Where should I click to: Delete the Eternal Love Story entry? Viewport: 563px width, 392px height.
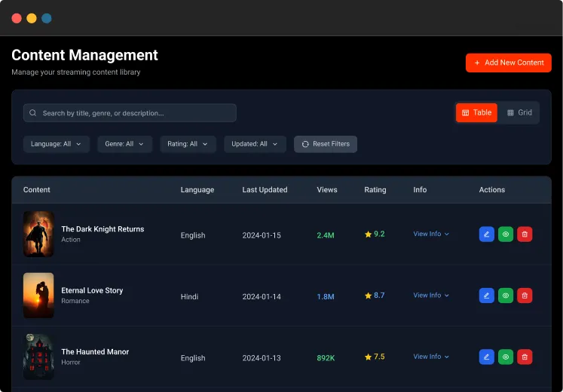tap(525, 296)
